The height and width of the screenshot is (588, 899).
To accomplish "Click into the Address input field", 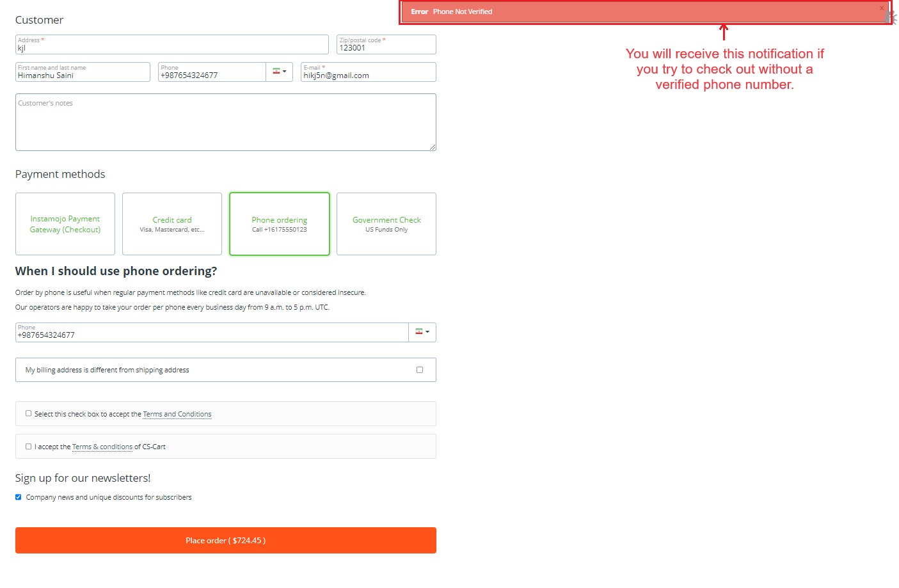I will [172, 45].
